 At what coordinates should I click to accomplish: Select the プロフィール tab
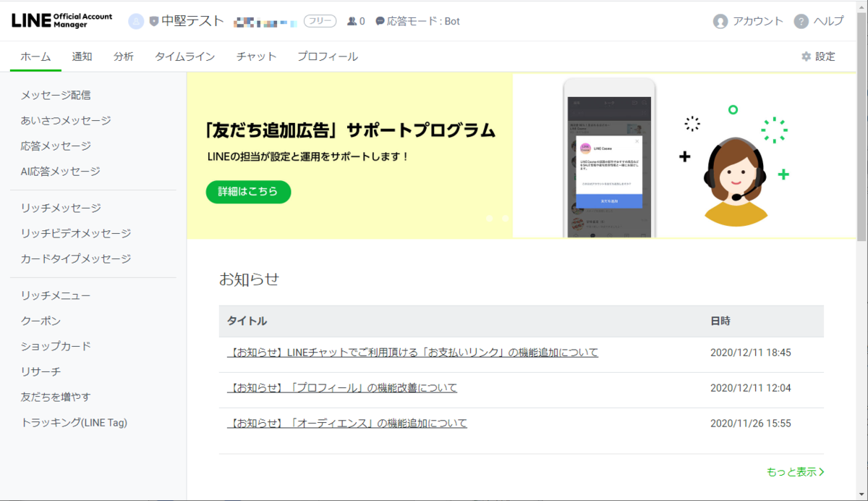[x=328, y=56]
